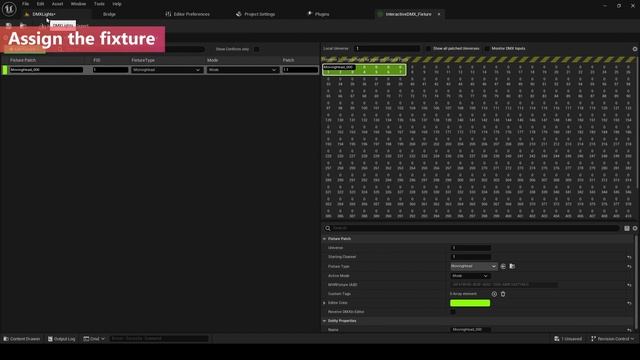Click the console command input field
The image size is (640, 360).
tap(159, 339)
